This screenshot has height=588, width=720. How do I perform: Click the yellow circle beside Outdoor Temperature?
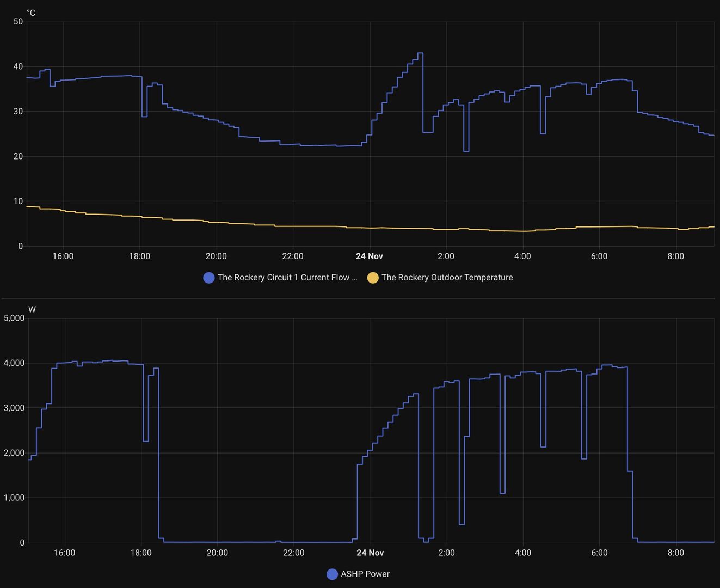[x=373, y=278]
